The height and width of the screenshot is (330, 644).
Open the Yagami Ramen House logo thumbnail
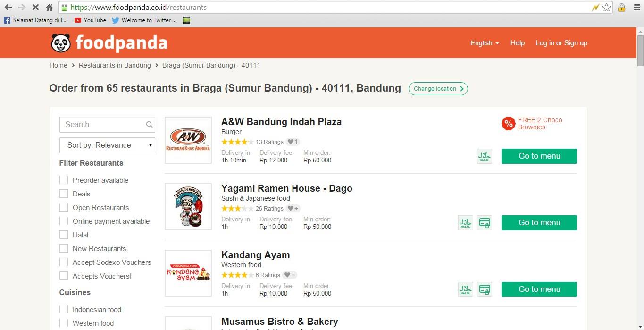[x=188, y=207]
